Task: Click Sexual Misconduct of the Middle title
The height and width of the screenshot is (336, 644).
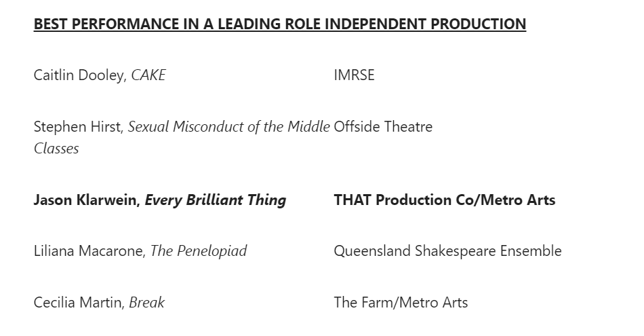Action: pos(228,127)
